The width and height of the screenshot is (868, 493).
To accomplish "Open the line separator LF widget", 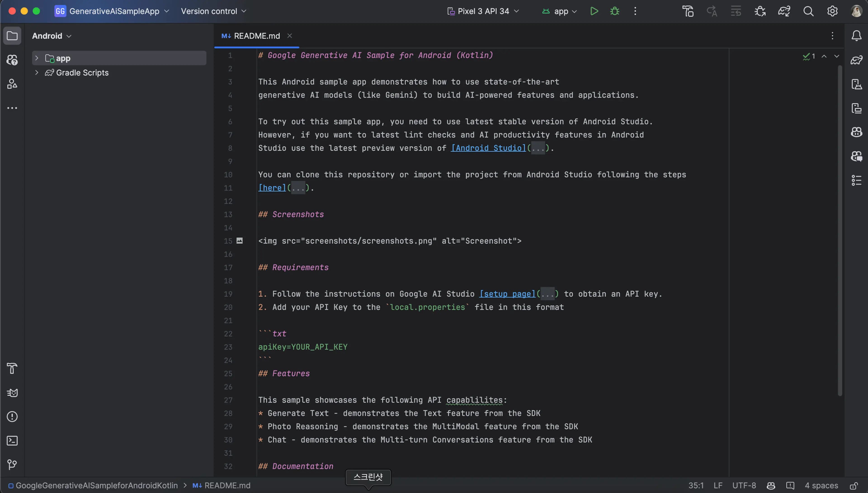I will (x=718, y=486).
